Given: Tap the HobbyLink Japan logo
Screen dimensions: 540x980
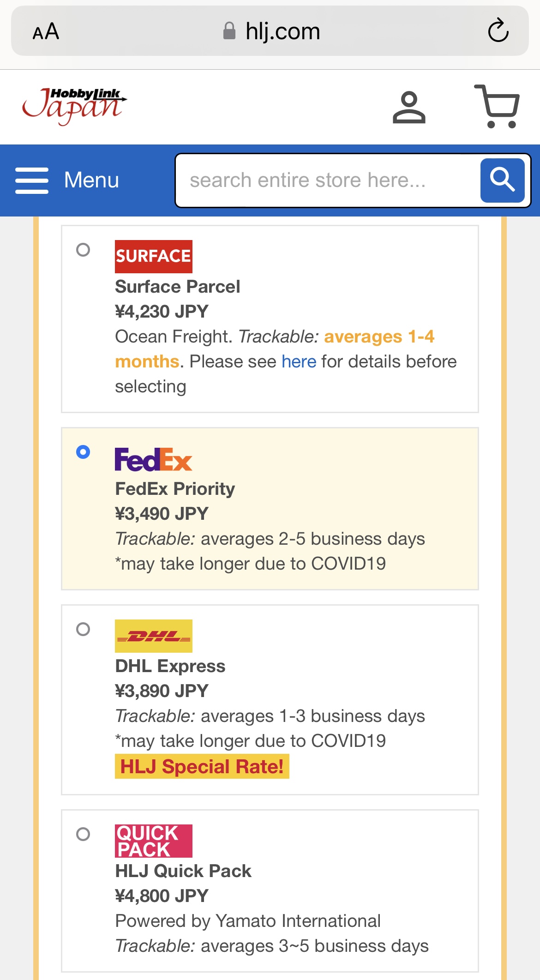Looking at the screenshot, I should [75, 106].
